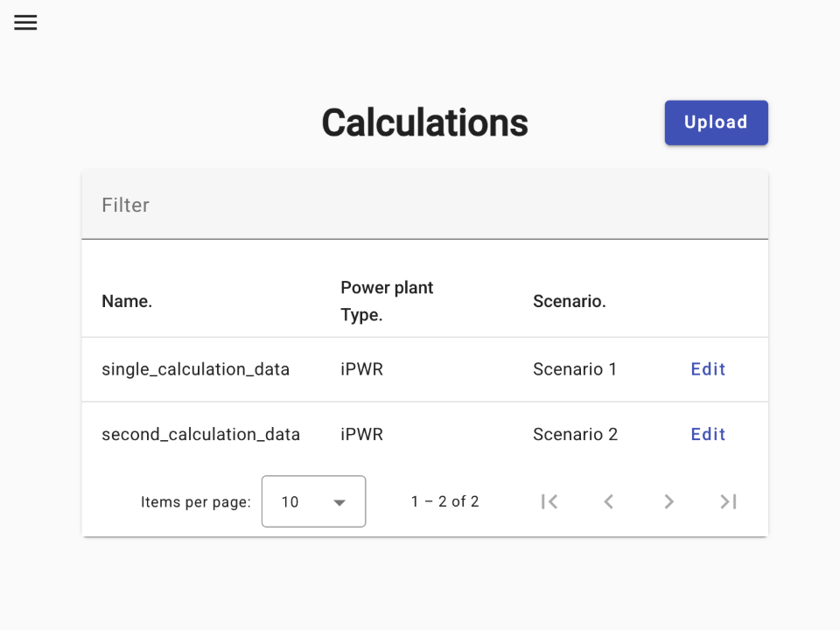Go to the next page of results
The height and width of the screenshot is (630, 840).
pyautogui.click(x=668, y=501)
